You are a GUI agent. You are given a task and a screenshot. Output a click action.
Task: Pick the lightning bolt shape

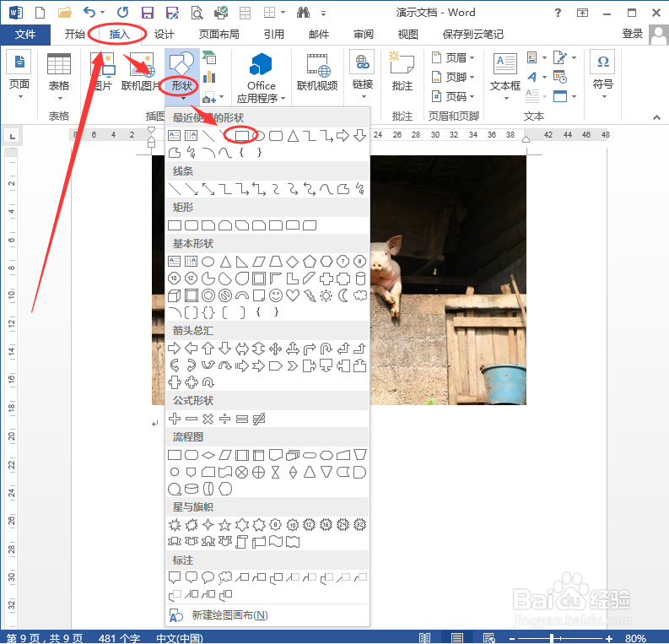[x=310, y=295]
